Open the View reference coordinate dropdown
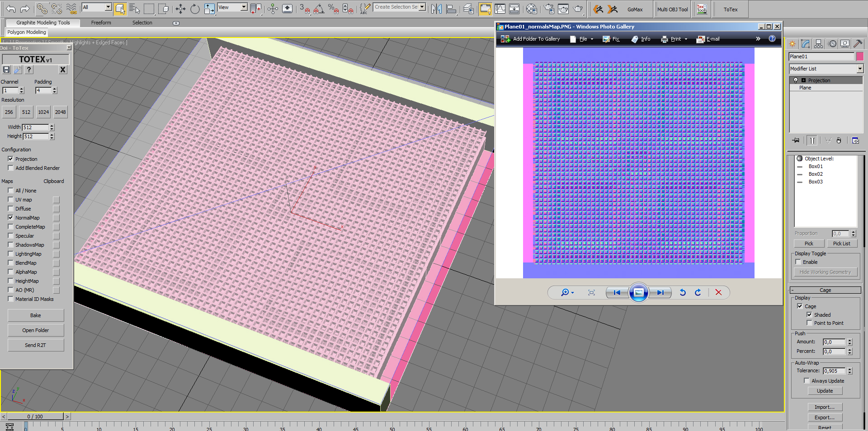The width and height of the screenshot is (868, 431). tap(244, 7)
